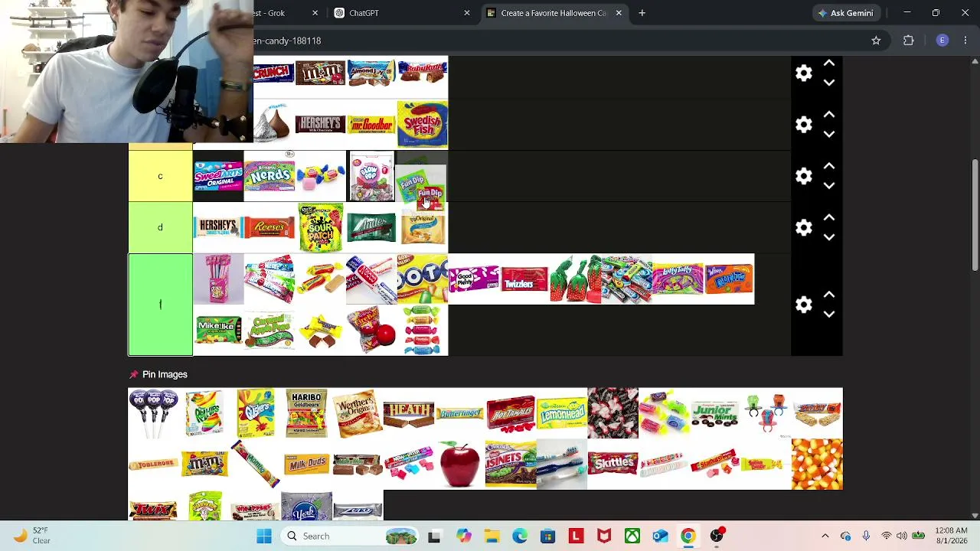This screenshot has height=551, width=980.
Task: Launch Microsoft Edge from the taskbar
Action: pos(520,536)
